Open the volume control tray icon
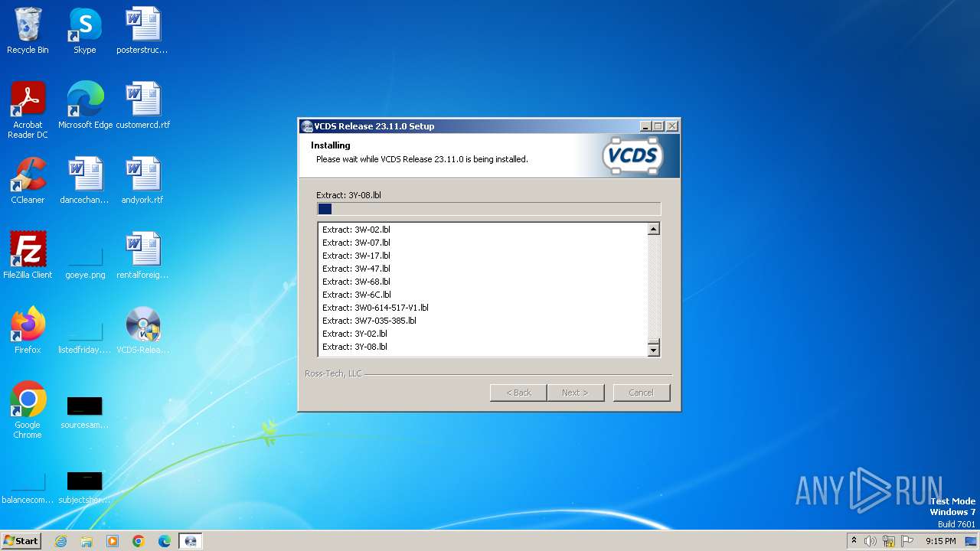 point(871,541)
